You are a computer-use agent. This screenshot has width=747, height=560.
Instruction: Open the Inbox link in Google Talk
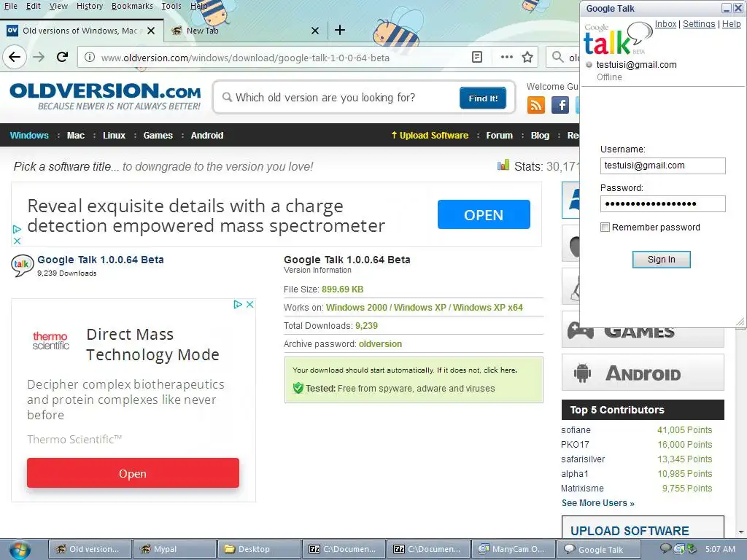[x=665, y=24]
